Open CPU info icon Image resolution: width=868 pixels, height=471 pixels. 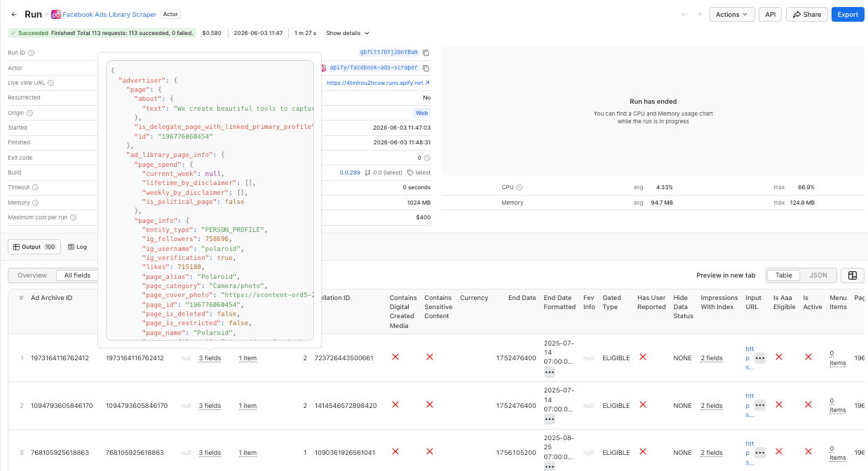518,187
